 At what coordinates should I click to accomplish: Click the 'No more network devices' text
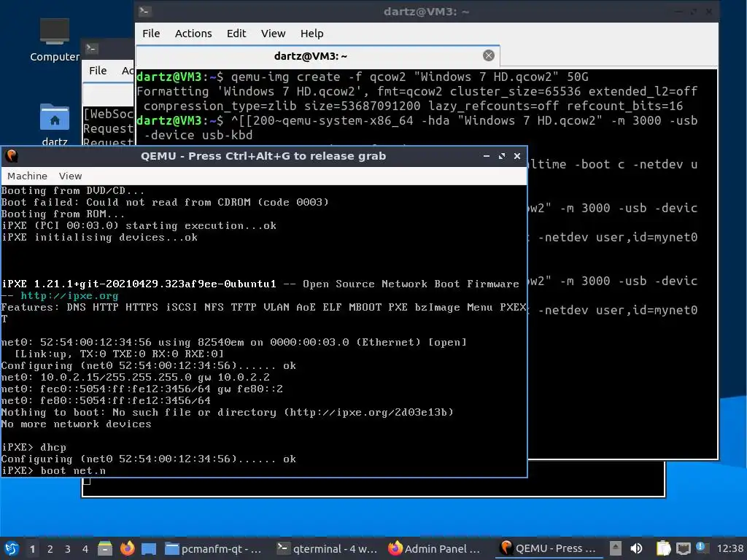76,424
